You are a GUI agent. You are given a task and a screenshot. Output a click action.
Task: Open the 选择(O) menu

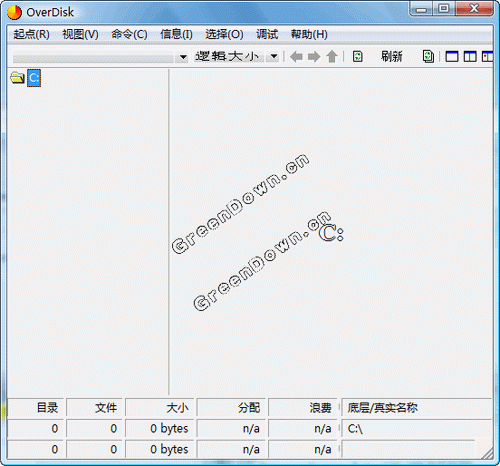click(224, 34)
